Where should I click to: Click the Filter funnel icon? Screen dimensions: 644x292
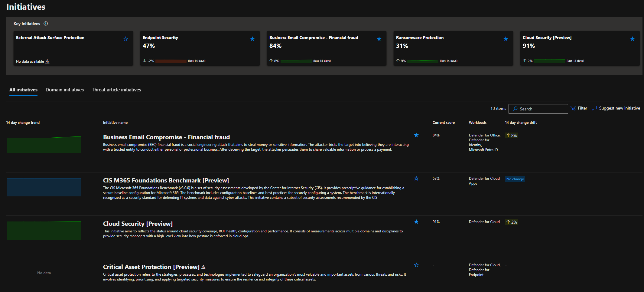pos(573,108)
